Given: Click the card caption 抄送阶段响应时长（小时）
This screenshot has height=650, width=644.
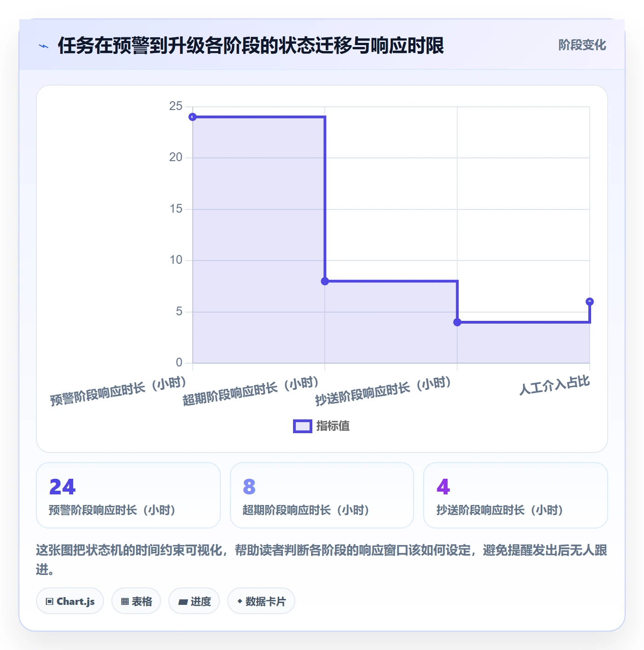Looking at the screenshot, I should point(500,510).
